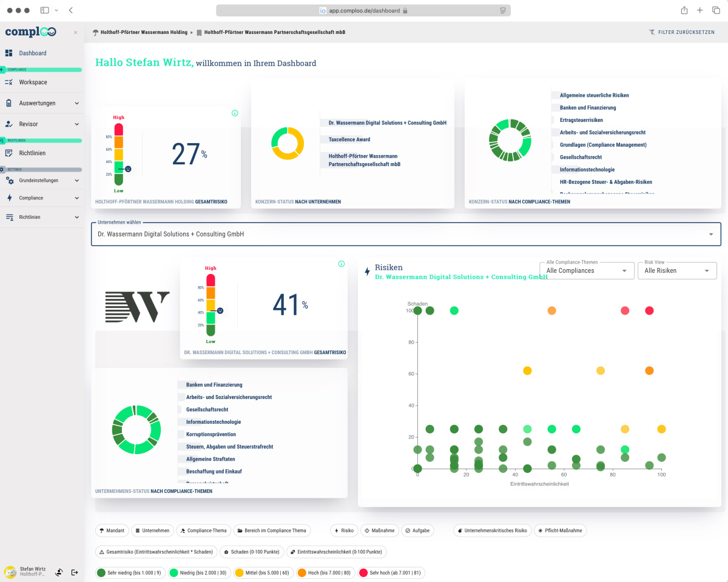The image size is (728, 582).
Task: Click the logout icon beside Stefan Wirtz
Action: point(75,572)
